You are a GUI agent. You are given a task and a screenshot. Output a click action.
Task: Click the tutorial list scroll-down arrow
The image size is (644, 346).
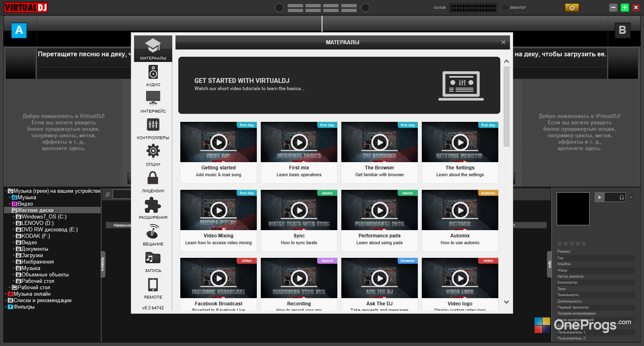[506, 302]
